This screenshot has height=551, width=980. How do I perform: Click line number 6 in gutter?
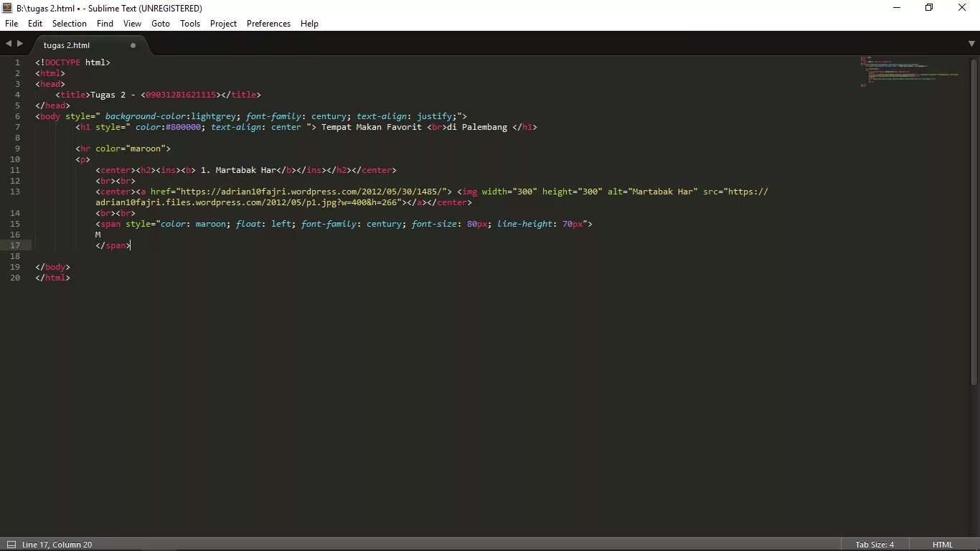pyautogui.click(x=17, y=116)
